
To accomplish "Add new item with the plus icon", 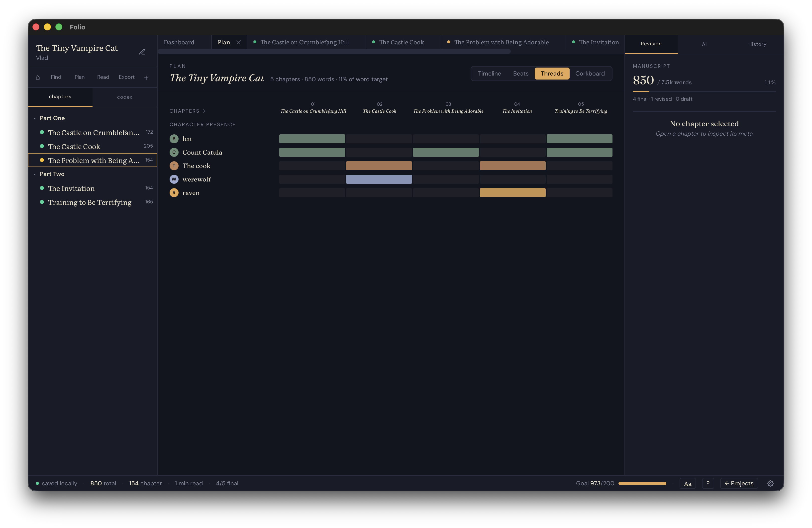I will pyautogui.click(x=146, y=78).
